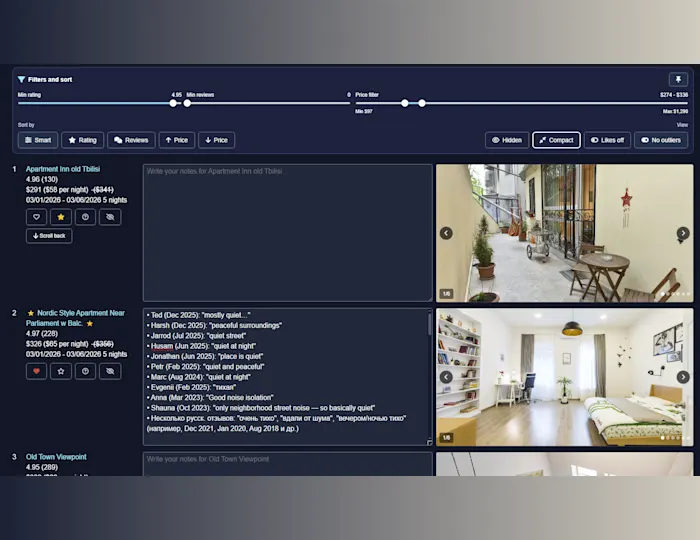The width and height of the screenshot is (700, 540).
Task: Hide the Apartment Inn old Tbilisi listing
Action: pyautogui.click(x=110, y=217)
